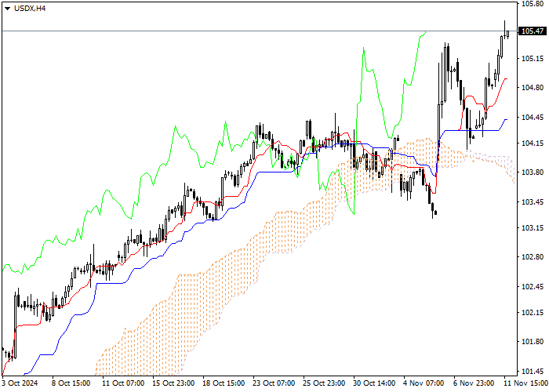The width and height of the screenshot is (549, 392).
Task: Click the 104.80 price axis label
Action: point(533,88)
